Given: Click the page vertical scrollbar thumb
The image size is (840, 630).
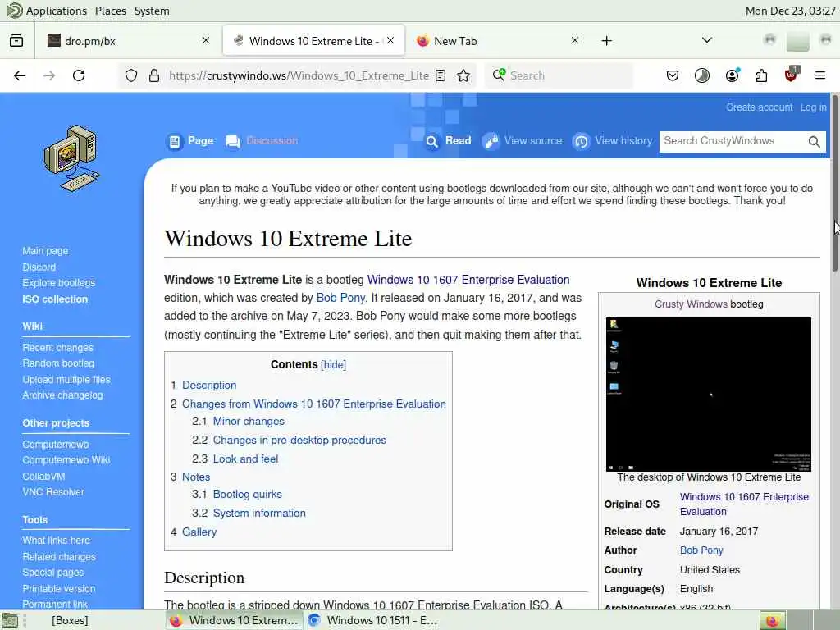Looking at the screenshot, I should click(834, 182).
